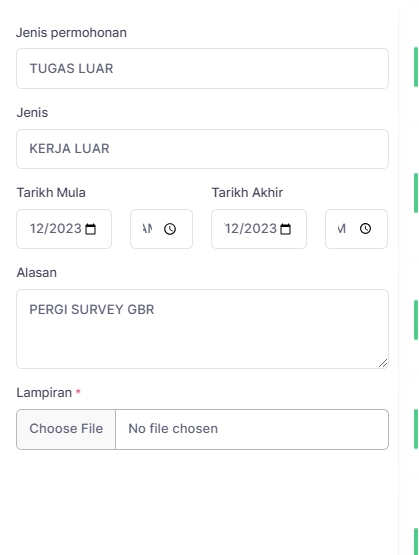Click inside the Alasan text area
The width and height of the screenshot is (419, 555).
click(202, 329)
